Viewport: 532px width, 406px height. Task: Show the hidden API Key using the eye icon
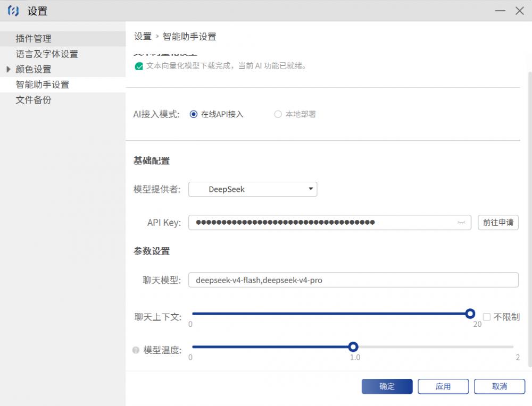coord(461,223)
